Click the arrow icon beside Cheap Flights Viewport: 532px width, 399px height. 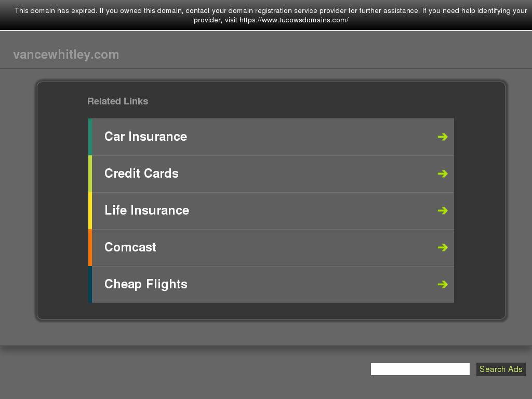pyautogui.click(x=442, y=284)
